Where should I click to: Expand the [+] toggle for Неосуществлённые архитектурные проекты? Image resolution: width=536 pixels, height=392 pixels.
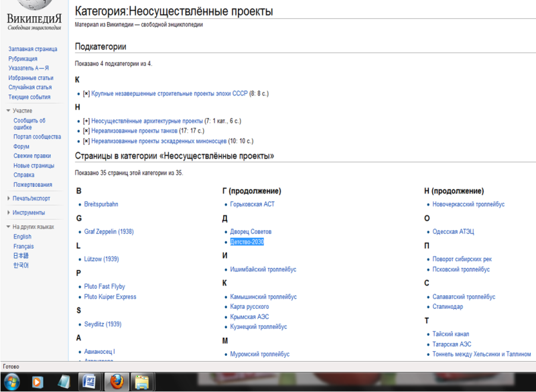point(86,121)
